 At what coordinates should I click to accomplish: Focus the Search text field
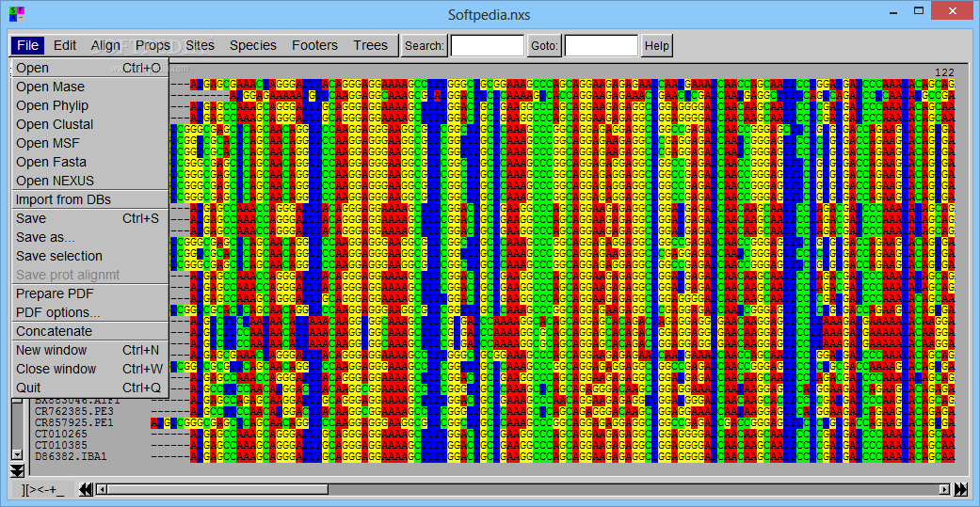point(488,45)
